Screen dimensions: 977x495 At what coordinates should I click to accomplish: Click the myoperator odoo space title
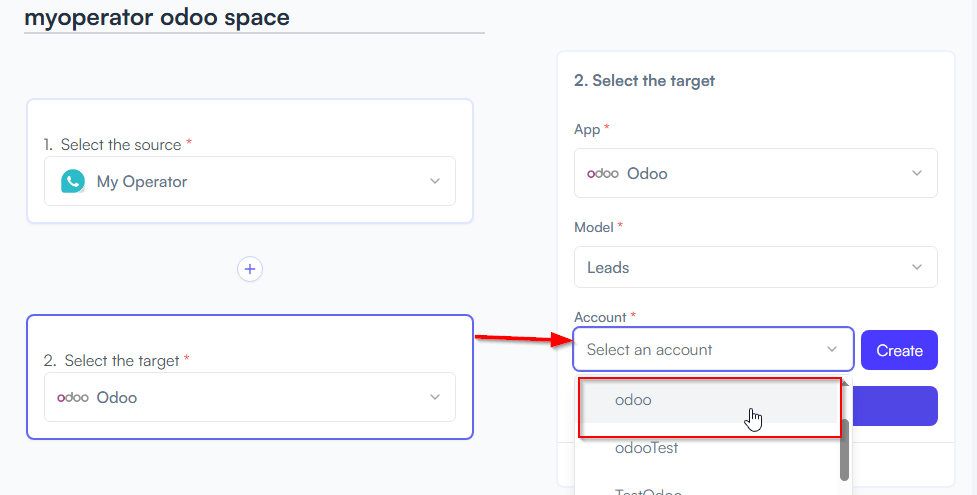coord(157,17)
